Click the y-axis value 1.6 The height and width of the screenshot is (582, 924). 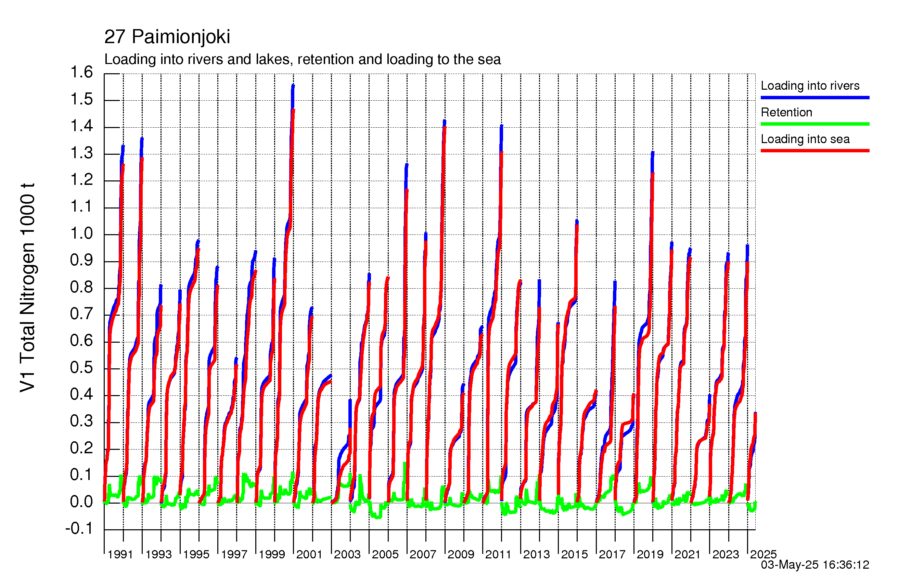tap(81, 72)
